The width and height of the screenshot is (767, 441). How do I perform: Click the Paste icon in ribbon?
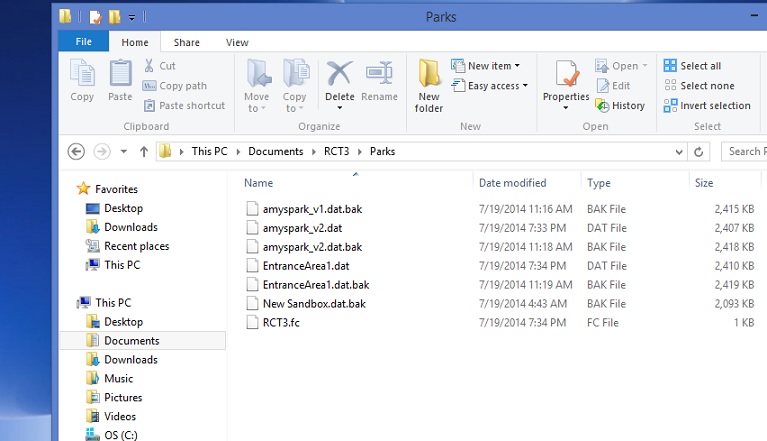120,80
